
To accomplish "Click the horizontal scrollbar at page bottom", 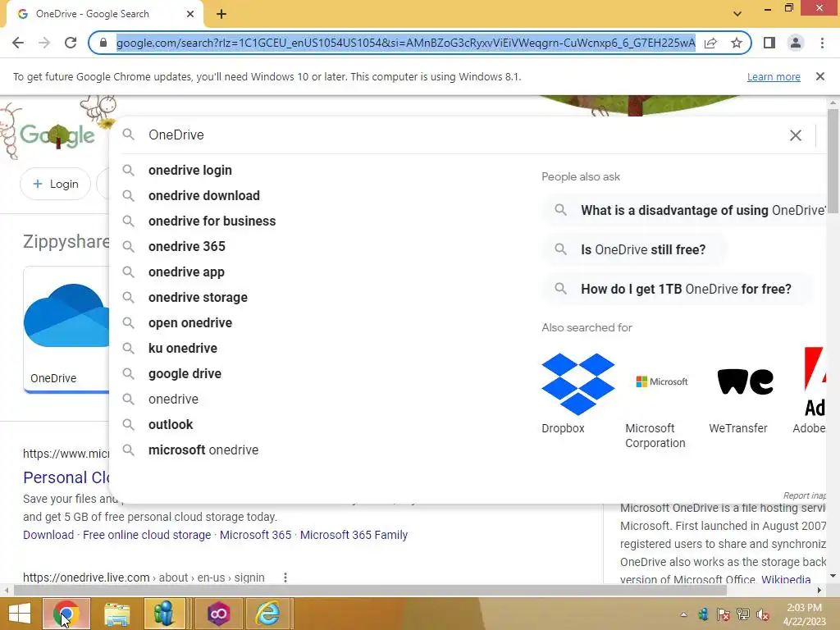I will [x=370, y=591].
